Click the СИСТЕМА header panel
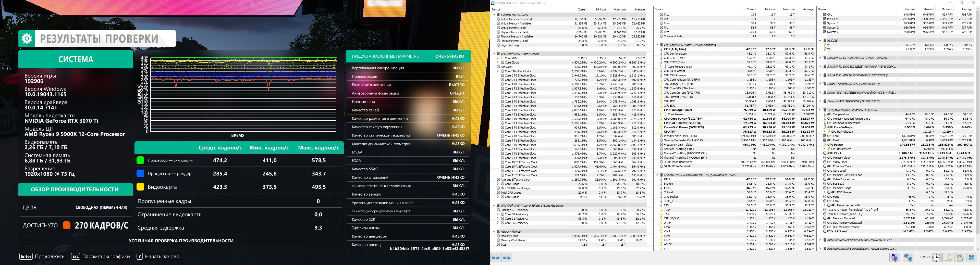The width and height of the screenshot is (980, 265). 76,59
